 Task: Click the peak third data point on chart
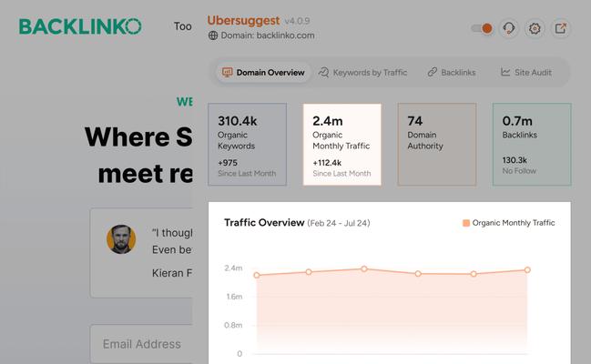pyautogui.click(x=363, y=268)
